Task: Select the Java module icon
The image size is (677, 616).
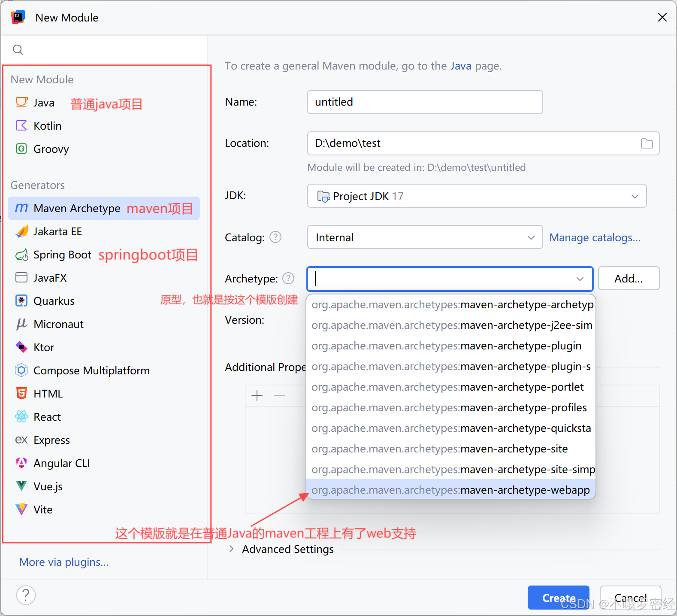Action: pyautogui.click(x=21, y=102)
